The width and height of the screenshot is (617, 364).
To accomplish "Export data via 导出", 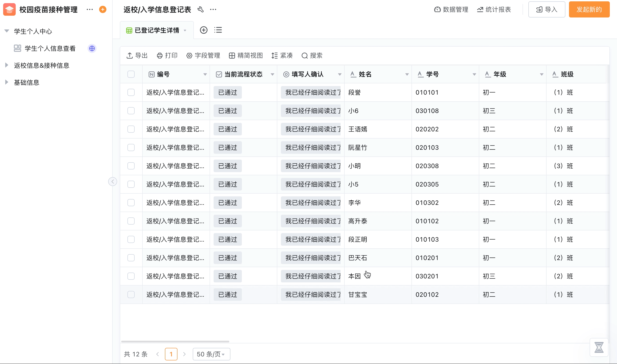I will (137, 55).
